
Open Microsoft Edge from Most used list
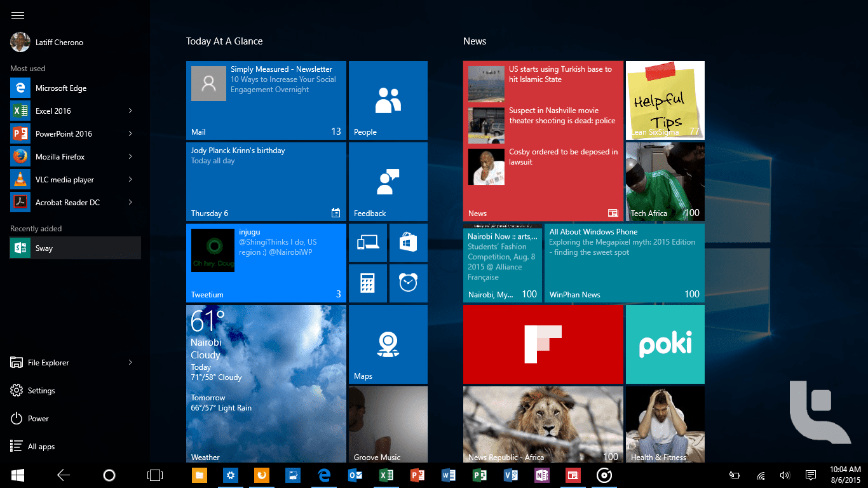point(76,88)
